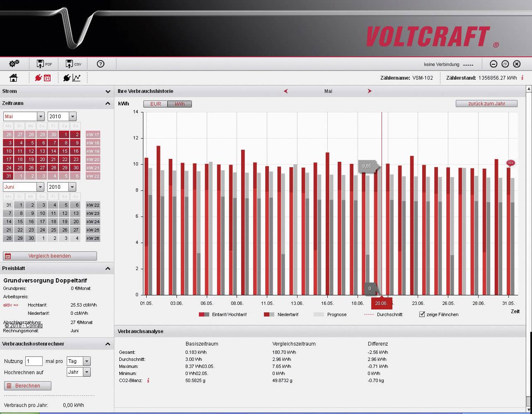The image size is (532, 414).
Task: Select June 30 in the lower calendar
Action: tap(31, 238)
